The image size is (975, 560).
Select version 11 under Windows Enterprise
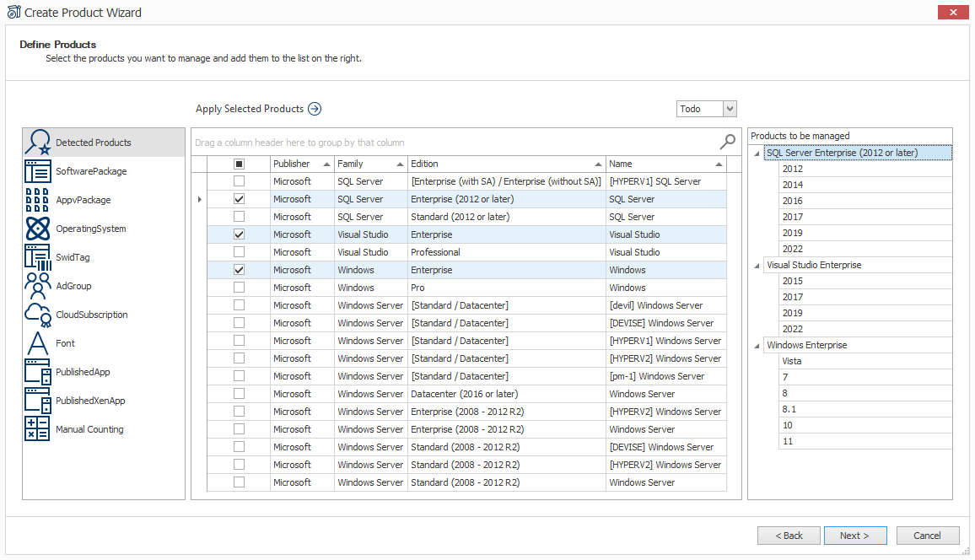[x=865, y=441]
